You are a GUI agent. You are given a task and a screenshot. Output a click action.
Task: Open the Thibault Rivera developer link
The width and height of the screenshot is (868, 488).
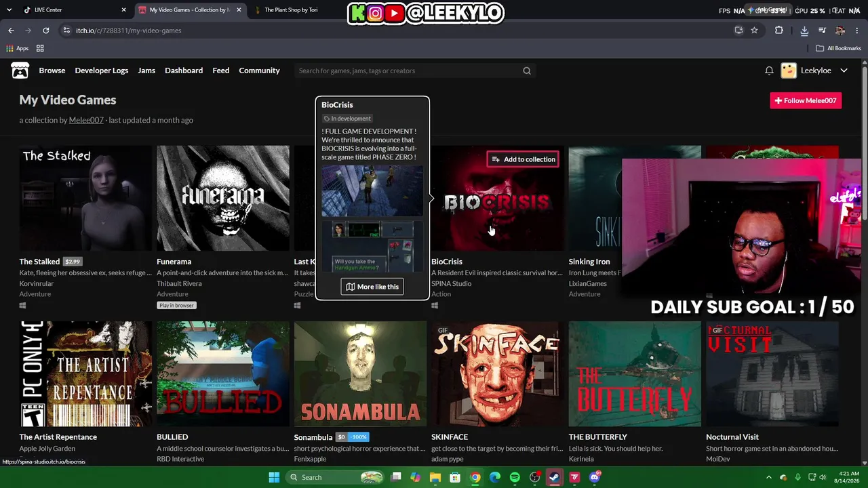[179, 283]
